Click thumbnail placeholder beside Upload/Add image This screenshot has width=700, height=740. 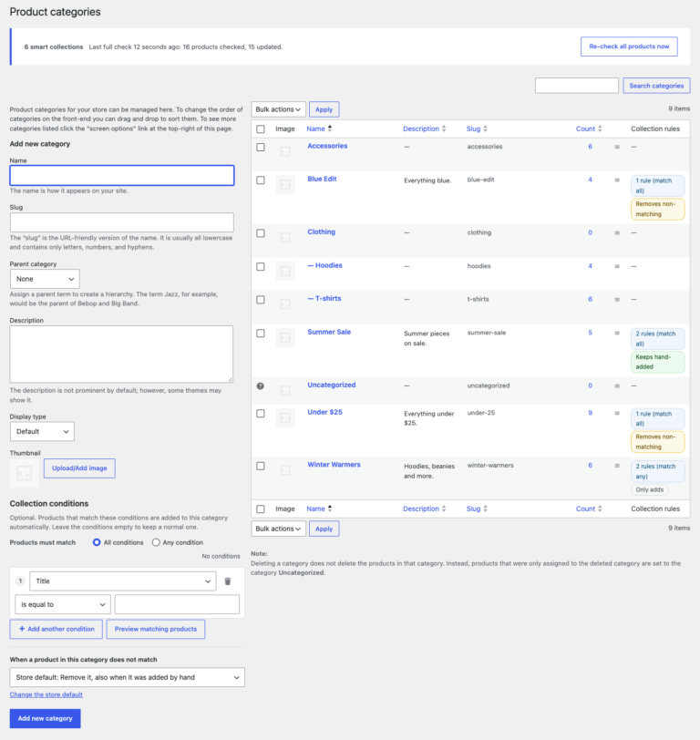point(24,472)
